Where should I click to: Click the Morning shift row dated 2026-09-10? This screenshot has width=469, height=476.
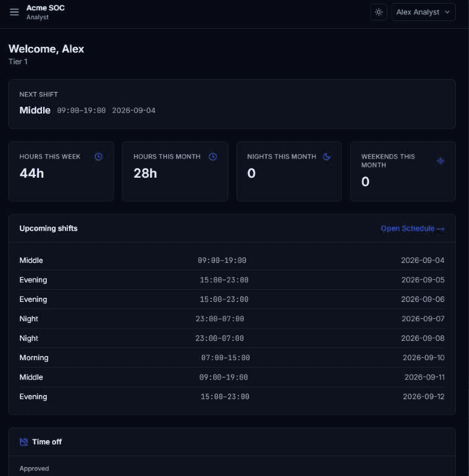(x=232, y=358)
